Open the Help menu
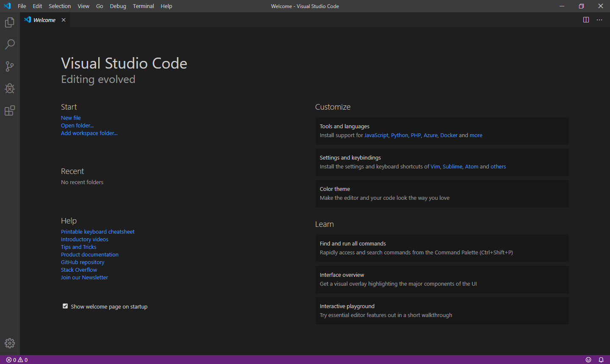The height and width of the screenshot is (364, 610). (166, 6)
